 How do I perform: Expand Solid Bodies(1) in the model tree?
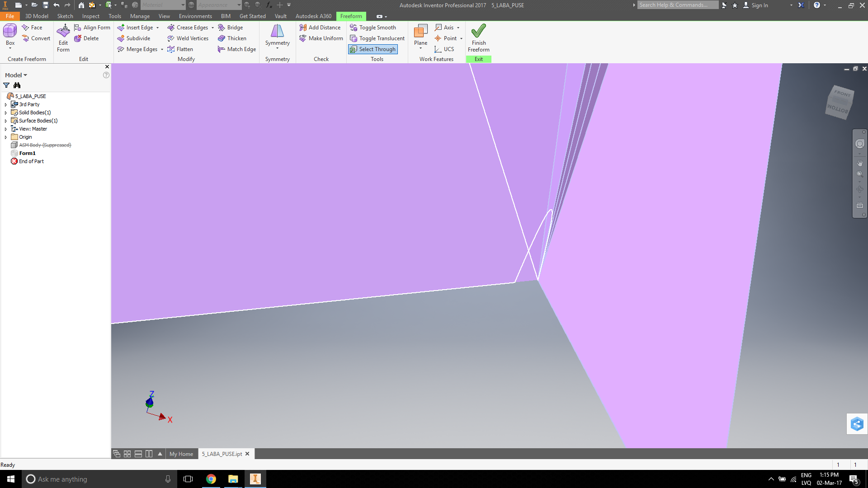[x=5, y=112]
